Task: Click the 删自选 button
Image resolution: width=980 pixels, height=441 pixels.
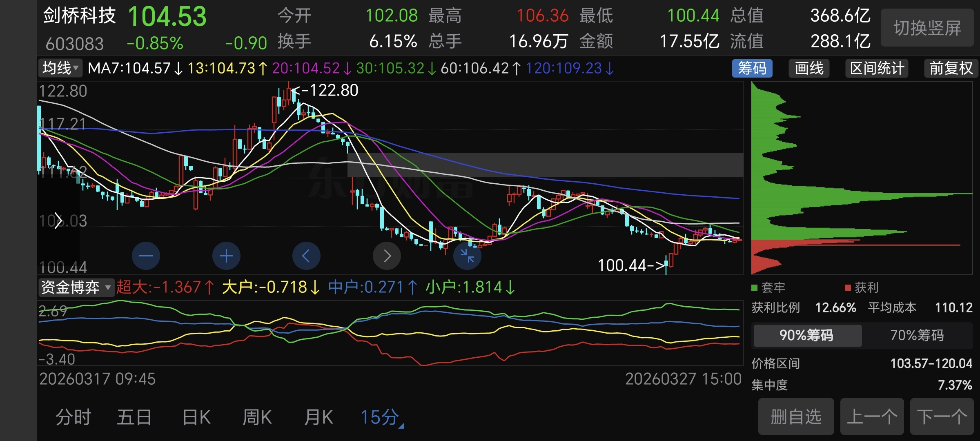Action: tap(796, 417)
